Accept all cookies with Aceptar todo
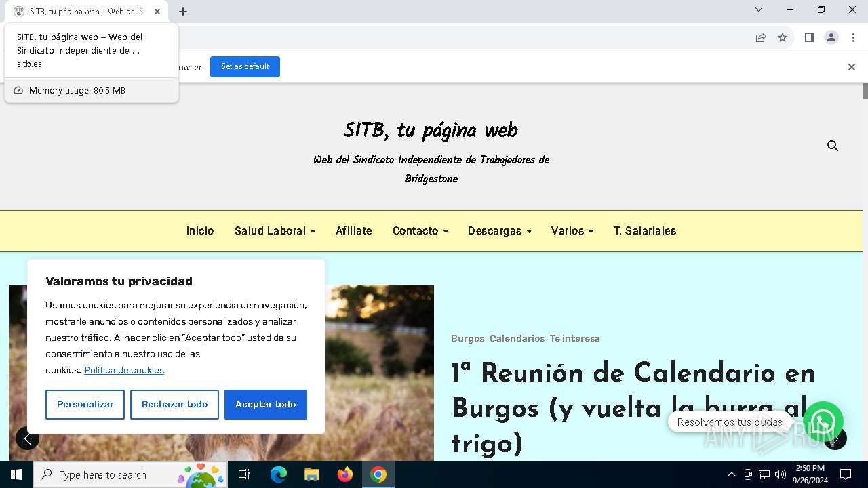The height and width of the screenshot is (488, 868). (x=265, y=405)
